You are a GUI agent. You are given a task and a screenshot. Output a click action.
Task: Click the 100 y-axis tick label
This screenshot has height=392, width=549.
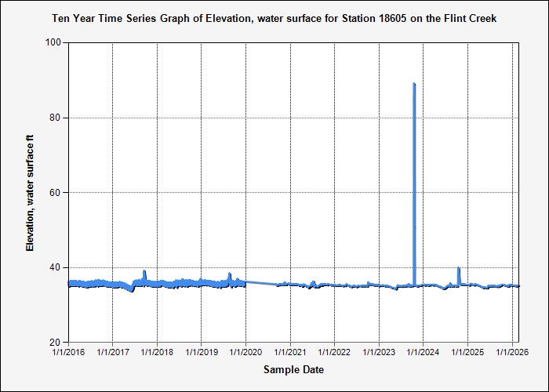pos(55,42)
